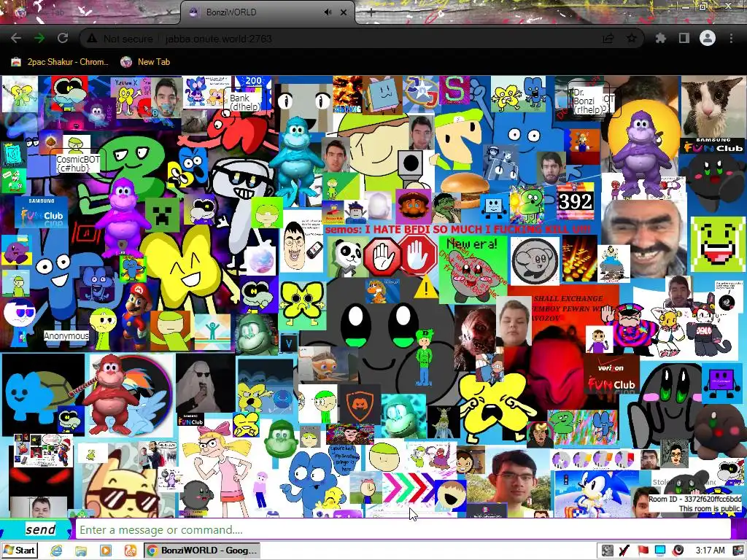The image size is (747, 560).
Task: Focus the Enter a message or command field
Action: click(x=403, y=529)
